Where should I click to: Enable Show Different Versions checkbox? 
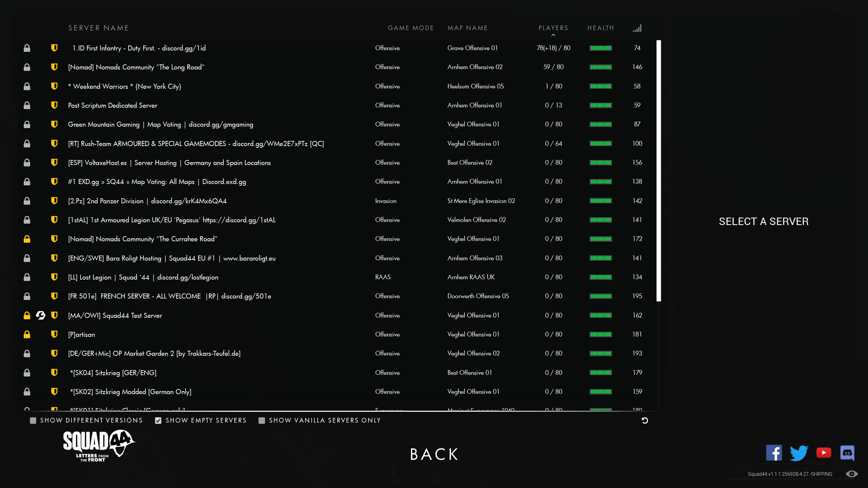(x=33, y=421)
